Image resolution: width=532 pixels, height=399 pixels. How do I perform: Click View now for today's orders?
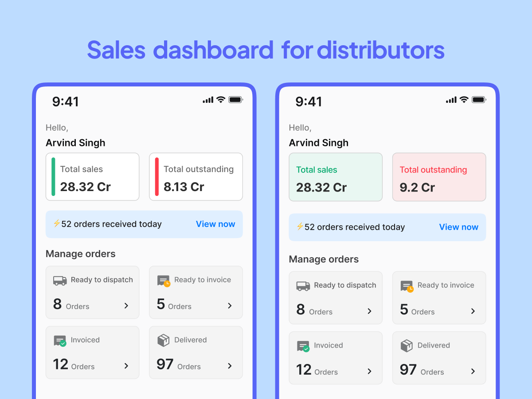(x=215, y=224)
